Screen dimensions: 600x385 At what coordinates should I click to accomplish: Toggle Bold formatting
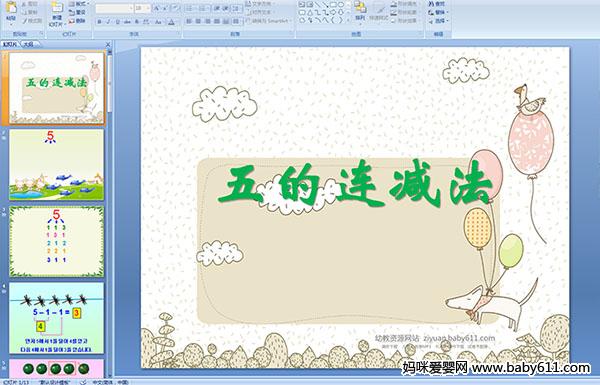[99, 22]
